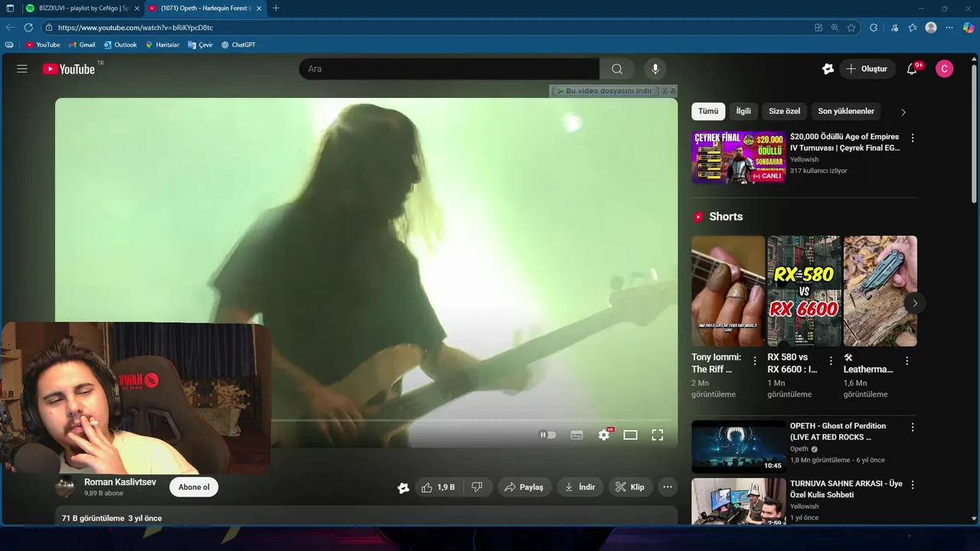Click the YouTube logo
Screen dimensions: 980x551
coord(69,69)
